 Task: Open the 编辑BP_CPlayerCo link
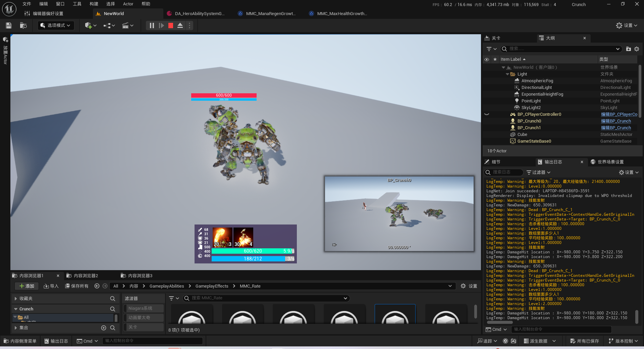coord(619,114)
